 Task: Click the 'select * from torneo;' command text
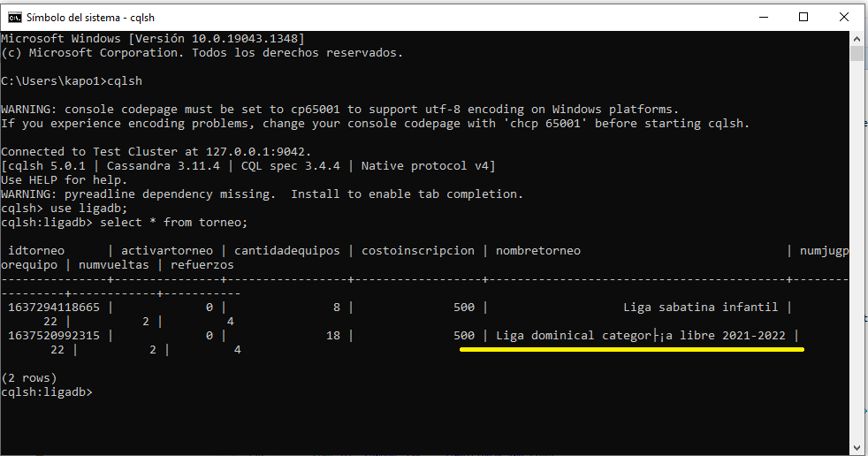coord(174,222)
